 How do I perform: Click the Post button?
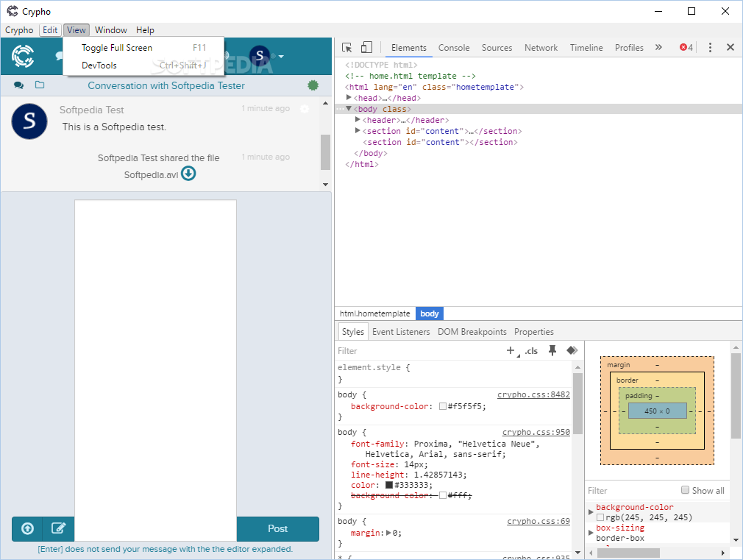coord(277,528)
